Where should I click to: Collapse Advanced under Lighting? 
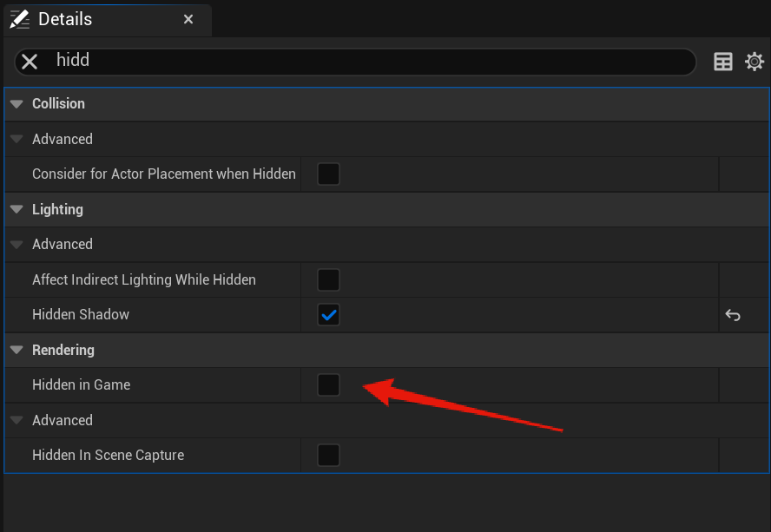click(16, 245)
